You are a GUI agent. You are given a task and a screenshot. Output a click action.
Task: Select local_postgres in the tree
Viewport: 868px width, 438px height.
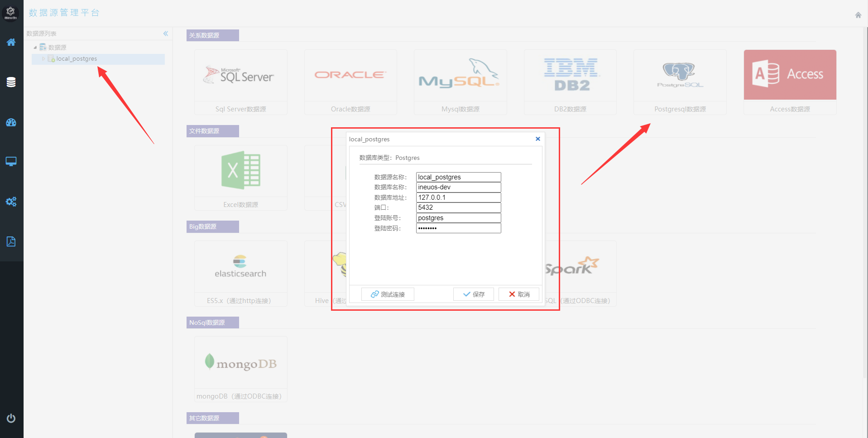point(77,59)
